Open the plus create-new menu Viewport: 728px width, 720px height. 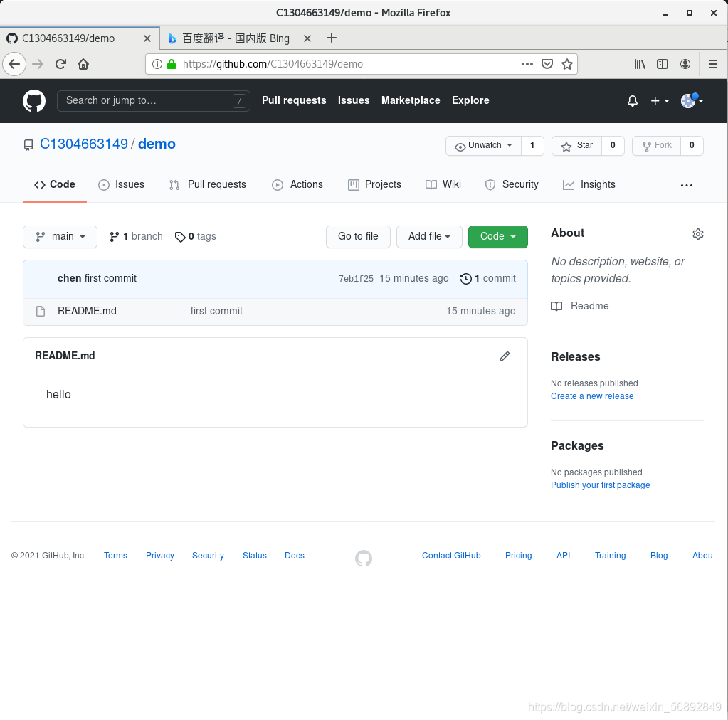click(660, 101)
